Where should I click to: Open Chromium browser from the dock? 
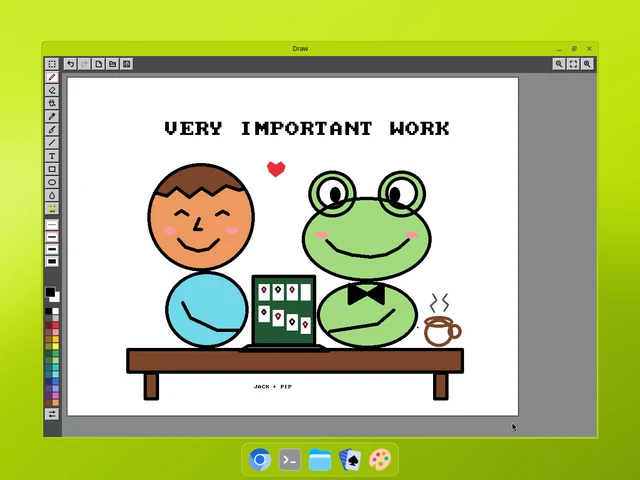click(260, 460)
